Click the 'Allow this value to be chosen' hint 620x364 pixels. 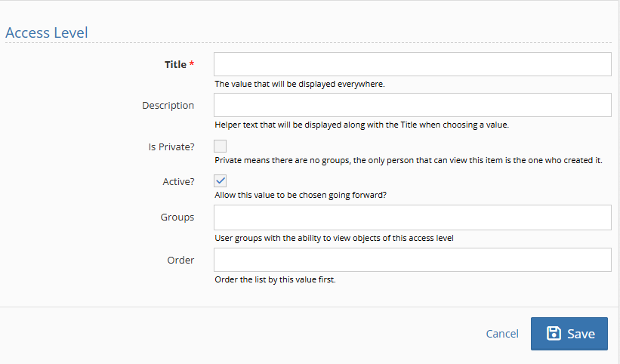301,196
